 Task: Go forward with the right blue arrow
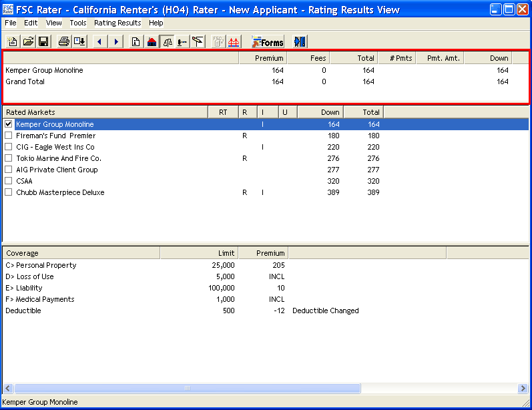pyautogui.click(x=116, y=42)
